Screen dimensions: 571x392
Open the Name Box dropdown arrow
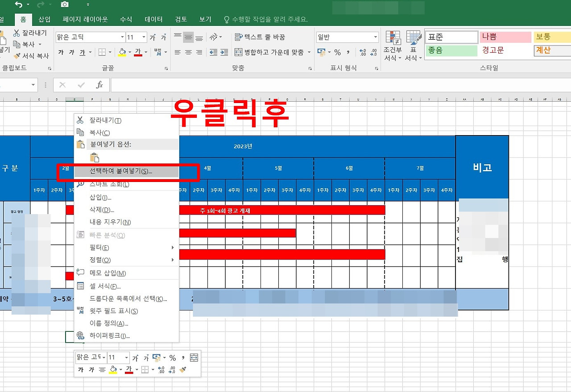[x=33, y=85]
